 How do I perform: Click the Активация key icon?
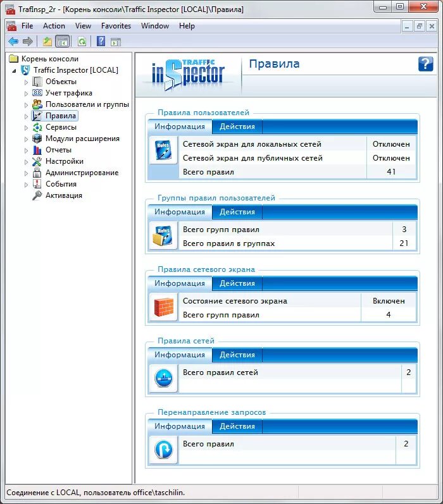coord(37,195)
